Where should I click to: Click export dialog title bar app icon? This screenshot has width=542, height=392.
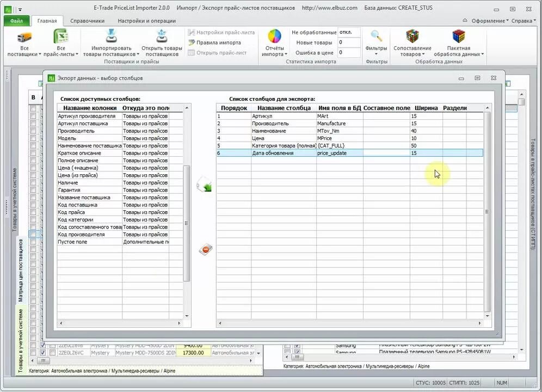tap(51, 78)
